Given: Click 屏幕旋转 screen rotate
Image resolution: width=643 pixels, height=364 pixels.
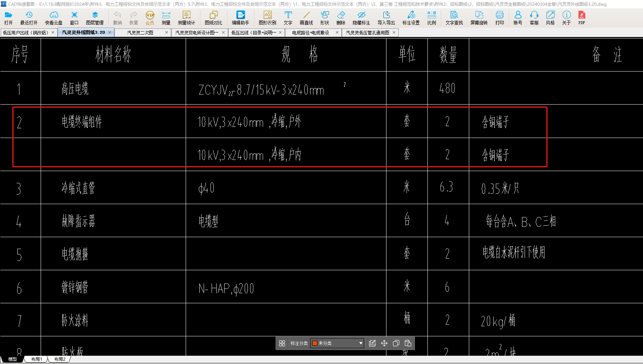Looking at the screenshot, I should [479, 18].
